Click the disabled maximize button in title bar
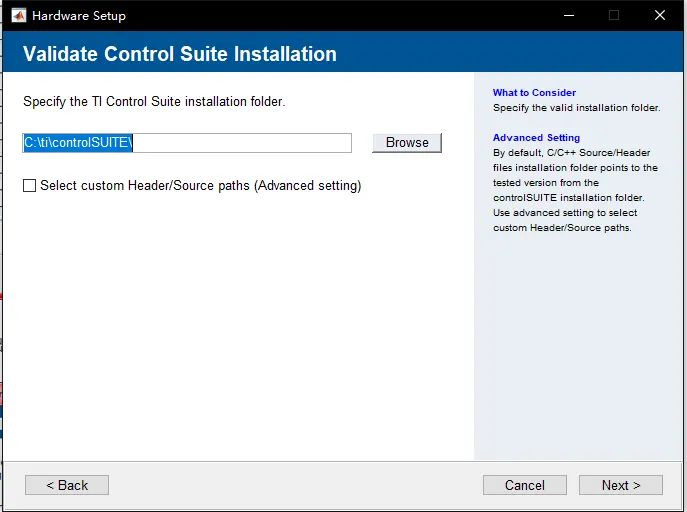Screen dimensions: 687x512 coord(614,15)
